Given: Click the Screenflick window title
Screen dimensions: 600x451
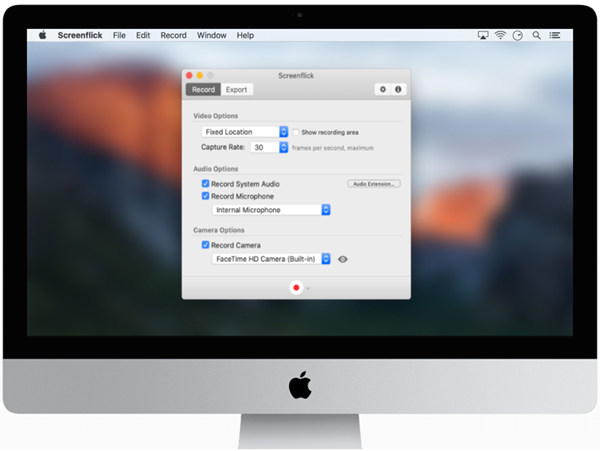Looking at the screenshot, I should pos(296,75).
